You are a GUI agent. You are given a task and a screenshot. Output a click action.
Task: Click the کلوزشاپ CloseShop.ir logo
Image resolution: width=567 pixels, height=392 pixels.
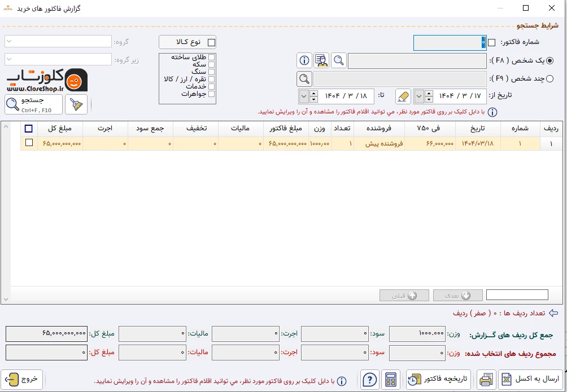pos(47,80)
